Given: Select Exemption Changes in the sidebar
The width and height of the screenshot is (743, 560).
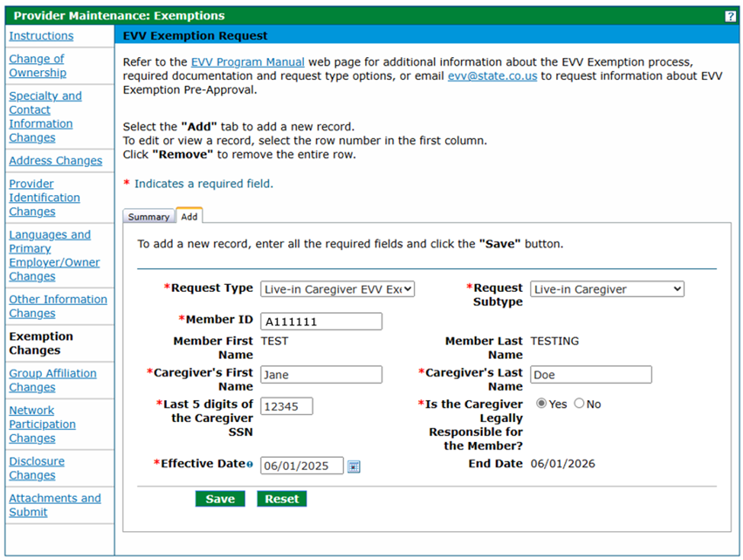Looking at the screenshot, I should pyautogui.click(x=41, y=344).
